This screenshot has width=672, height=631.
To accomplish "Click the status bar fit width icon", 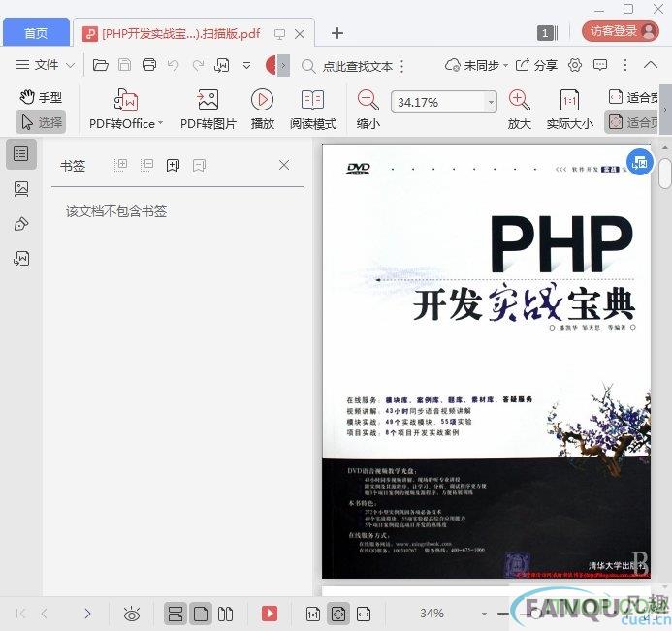I will [x=364, y=614].
